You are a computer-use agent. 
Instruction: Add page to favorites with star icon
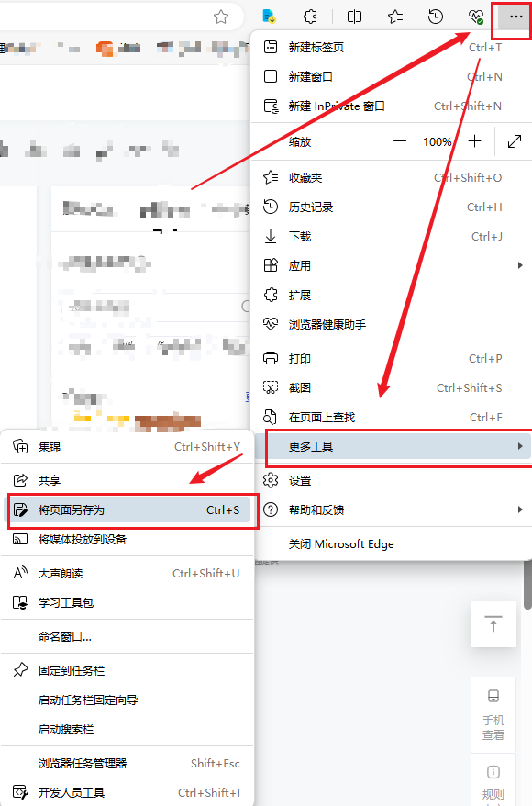coord(221,17)
